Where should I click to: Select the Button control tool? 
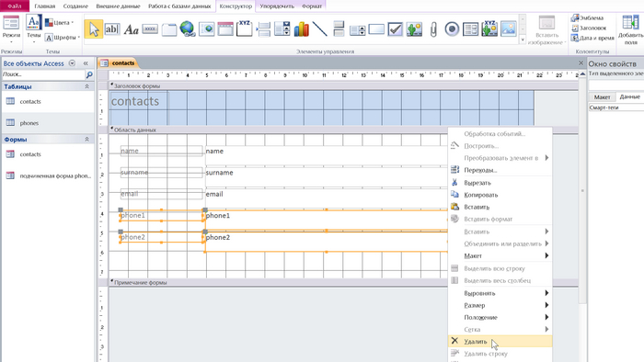tap(150, 29)
